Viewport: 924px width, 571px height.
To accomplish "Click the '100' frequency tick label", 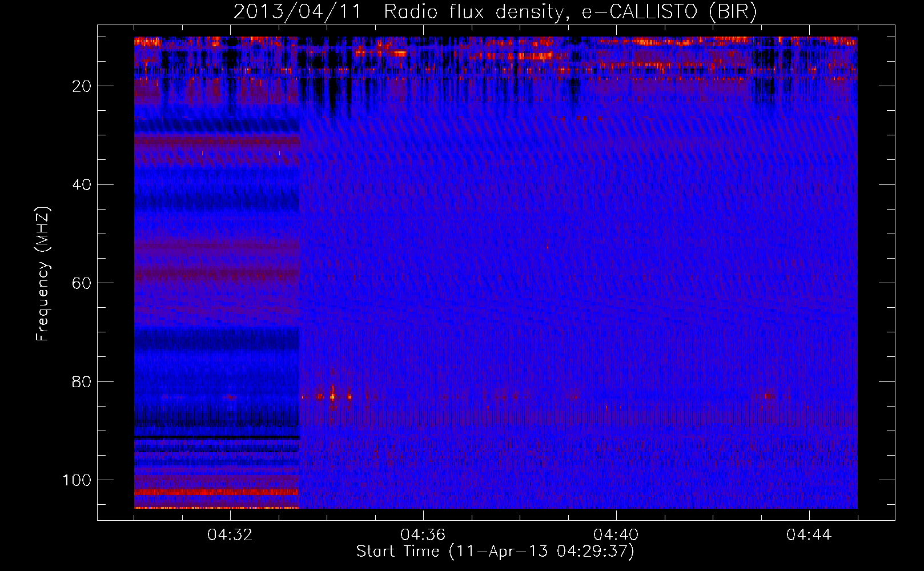I will pyautogui.click(x=77, y=480).
